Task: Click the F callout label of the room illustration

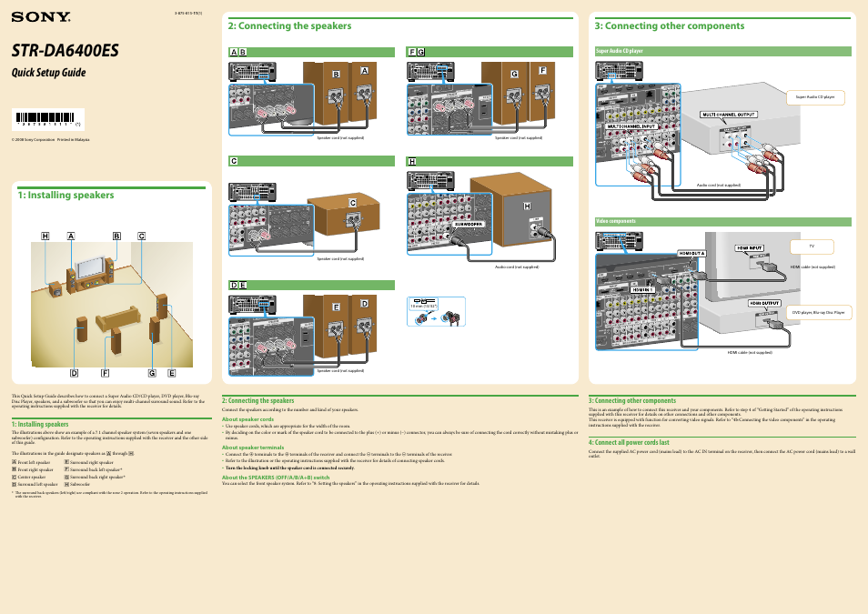Action: (106, 373)
